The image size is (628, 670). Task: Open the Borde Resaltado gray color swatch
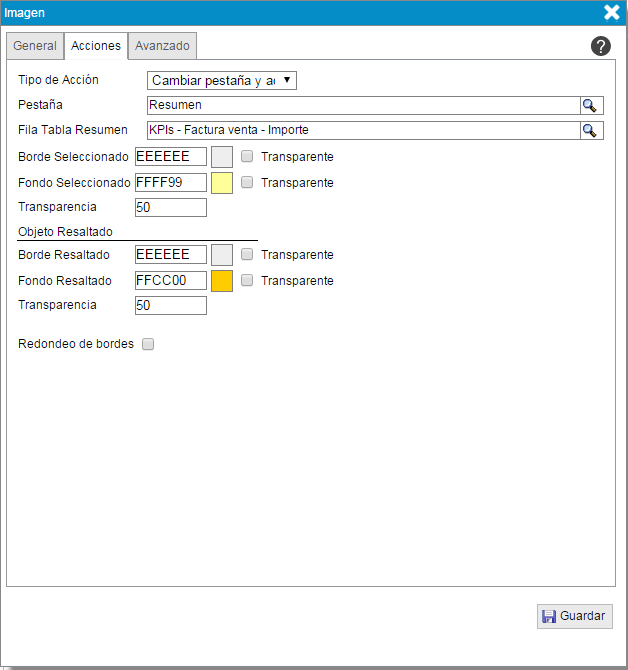click(x=222, y=255)
